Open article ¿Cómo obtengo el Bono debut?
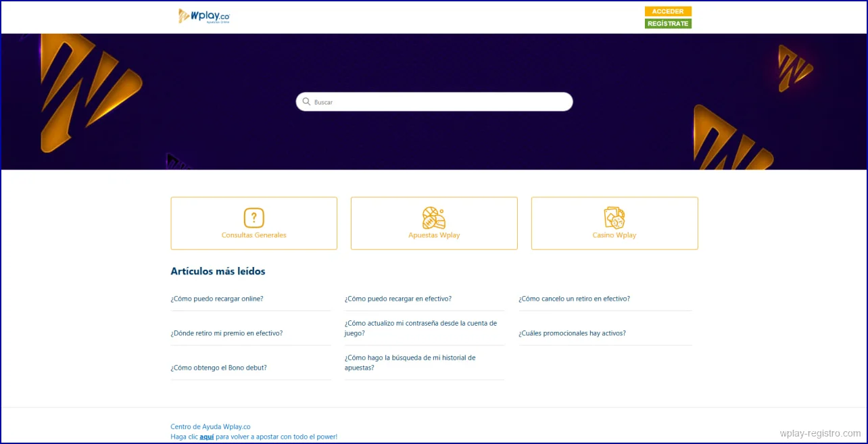This screenshot has width=868, height=444. 218,368
